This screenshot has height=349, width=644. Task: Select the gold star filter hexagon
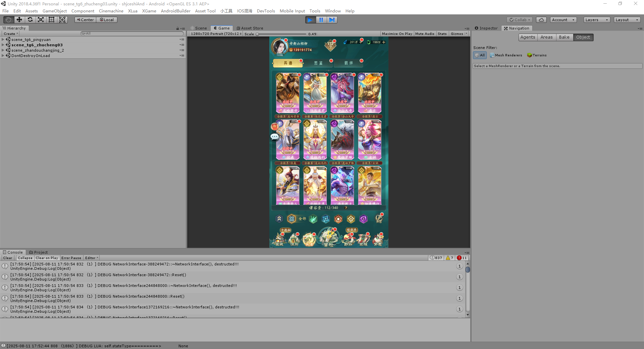[x=351, y=219]
